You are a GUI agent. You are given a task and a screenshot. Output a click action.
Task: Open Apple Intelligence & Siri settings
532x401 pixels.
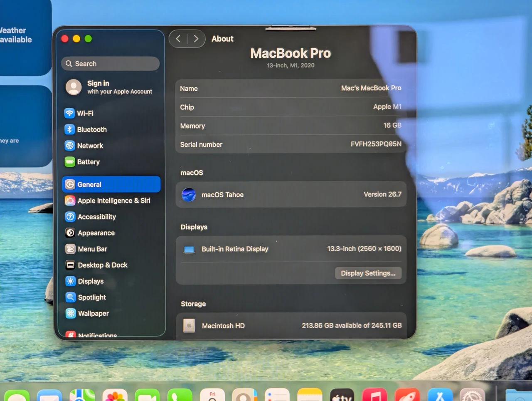pyautogui.click(x=108, y=200)
